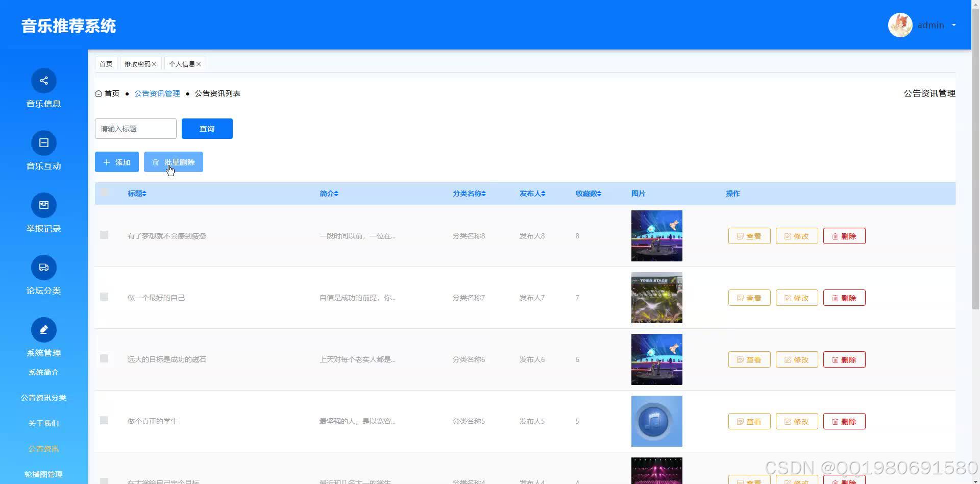Close the 个人信息 tab
This screenshot has height=484, width=980.
[x=199, y=64]
